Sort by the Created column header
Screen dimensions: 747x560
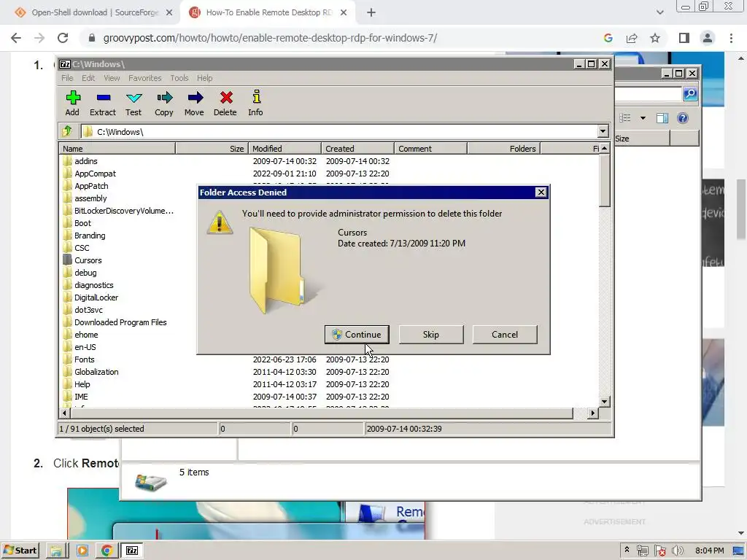[x=357, y=149]
